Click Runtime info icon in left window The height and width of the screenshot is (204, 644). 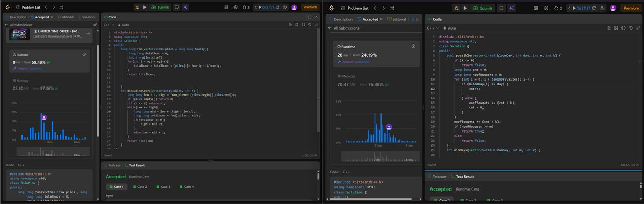pos(84,54)
